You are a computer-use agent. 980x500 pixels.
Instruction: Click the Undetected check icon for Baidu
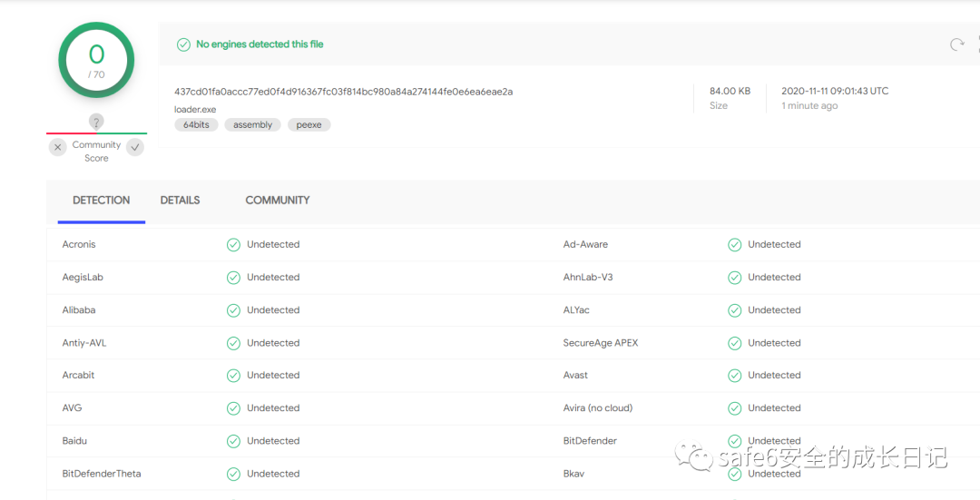pyautogui.click(x=234, y=441)
